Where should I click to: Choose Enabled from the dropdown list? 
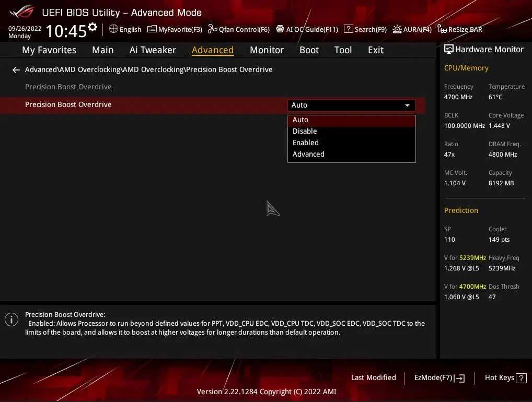click(x=352, y=143)
